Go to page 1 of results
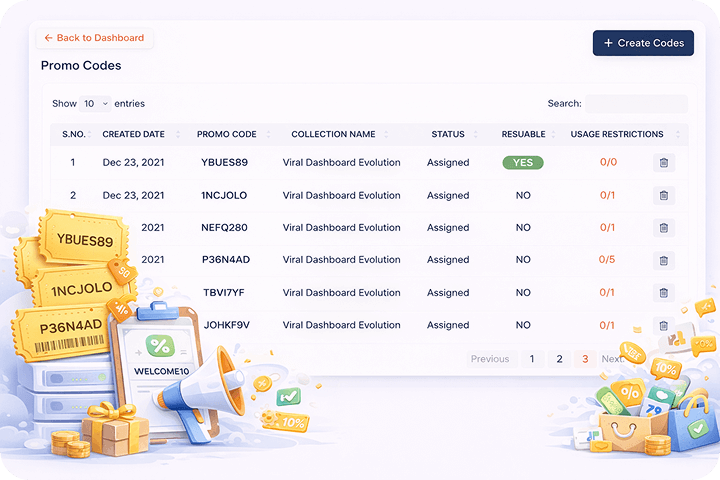 tap(532, 359)
